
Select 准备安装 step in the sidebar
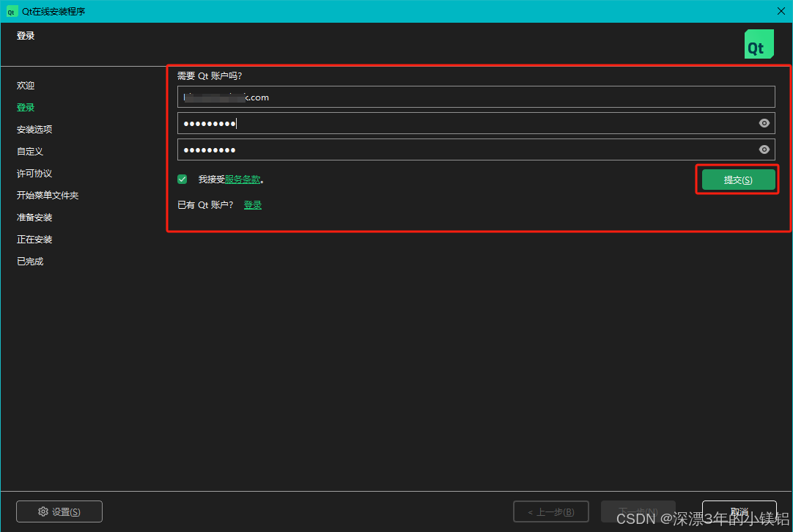click(x=34, y=218)
